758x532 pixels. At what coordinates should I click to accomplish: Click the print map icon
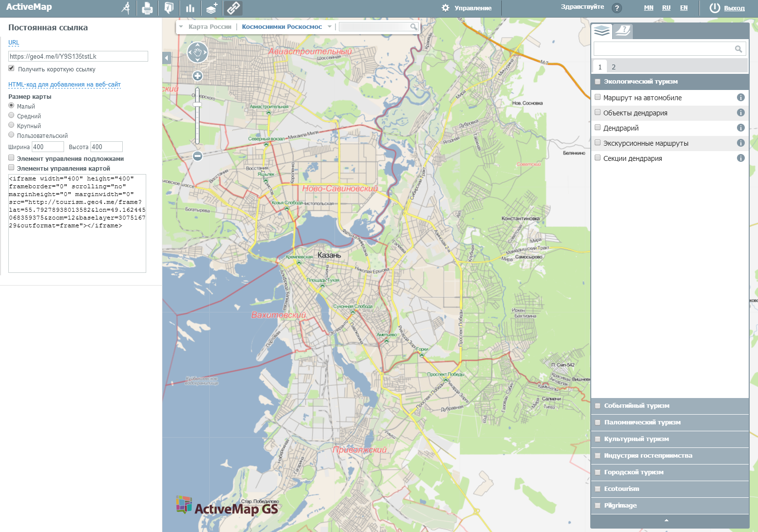click(147, 8)
